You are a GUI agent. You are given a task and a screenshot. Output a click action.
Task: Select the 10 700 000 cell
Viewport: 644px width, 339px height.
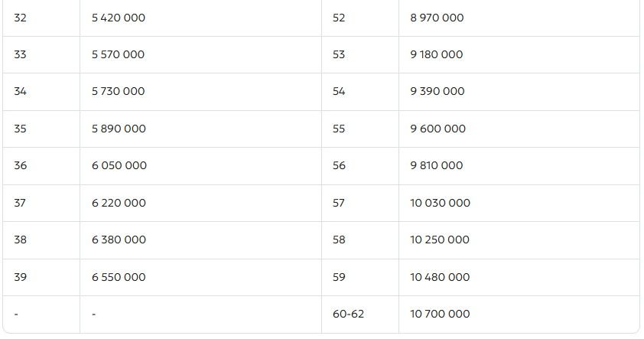click(x=440, y=314)
